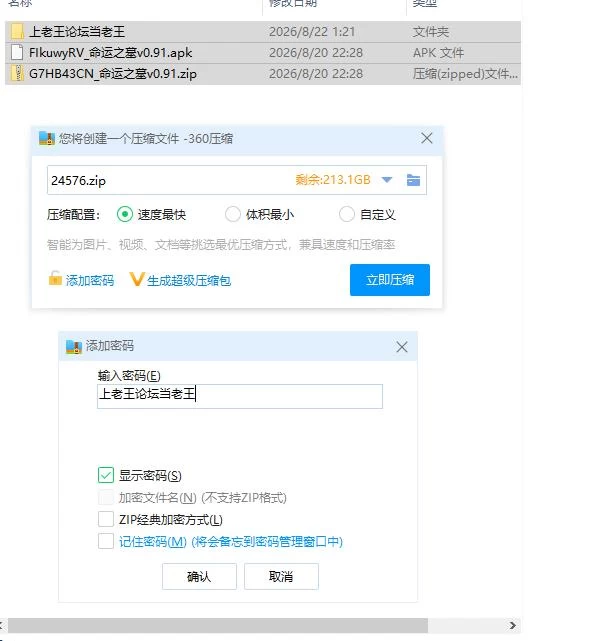Click date 2026/8/22 1:21
The image size is (595, 641).
(312, 32)
